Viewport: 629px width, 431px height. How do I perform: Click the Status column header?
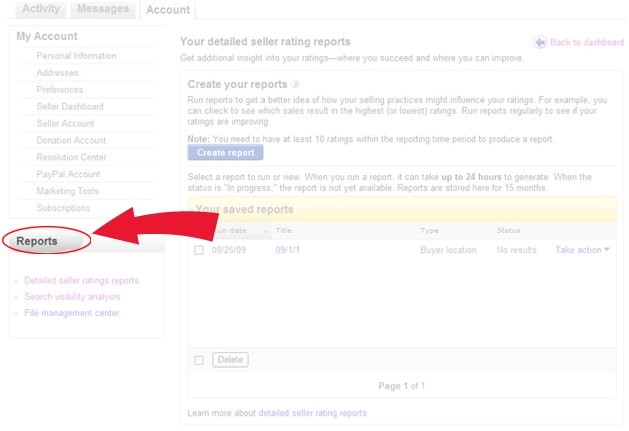click(x=508, y=230)
